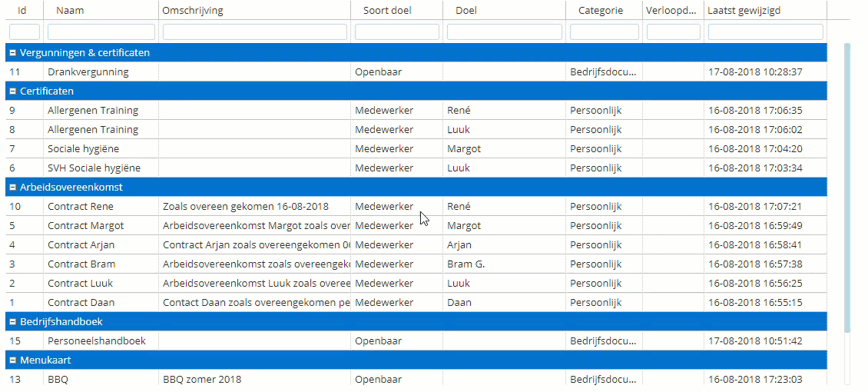Open the Personeelshandboek document row

click(416, 341)
